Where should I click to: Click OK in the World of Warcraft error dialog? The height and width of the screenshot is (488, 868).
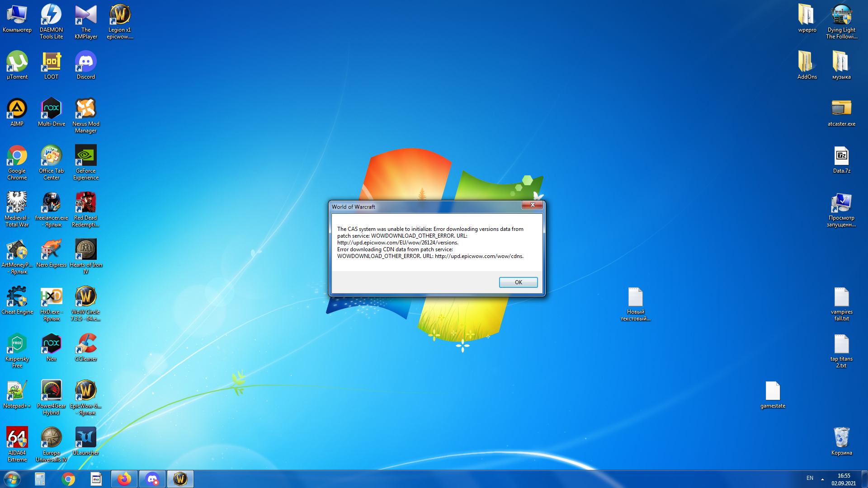pos(518,282)
